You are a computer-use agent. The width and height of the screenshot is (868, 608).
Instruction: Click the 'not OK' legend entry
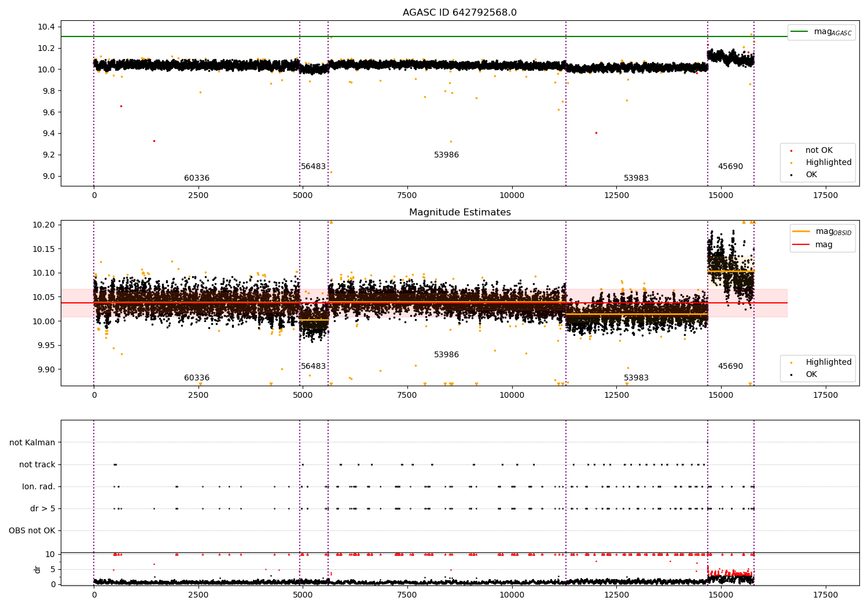pos(819,151)
